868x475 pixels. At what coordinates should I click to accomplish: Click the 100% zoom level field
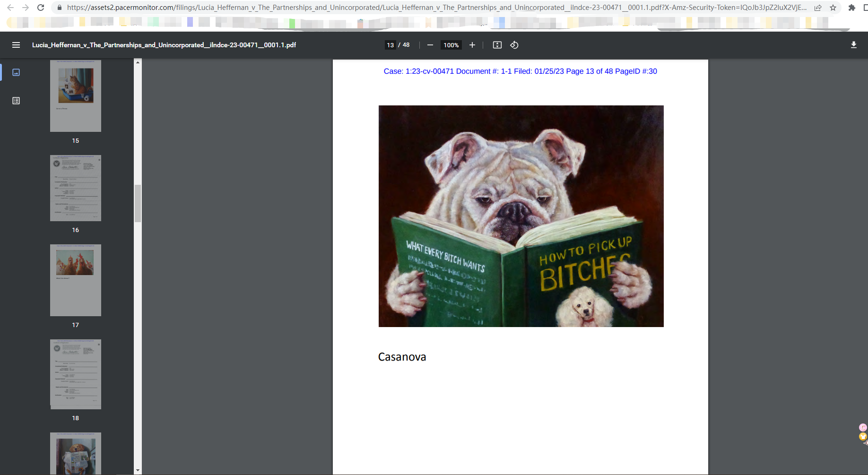(x=451, y=45)
